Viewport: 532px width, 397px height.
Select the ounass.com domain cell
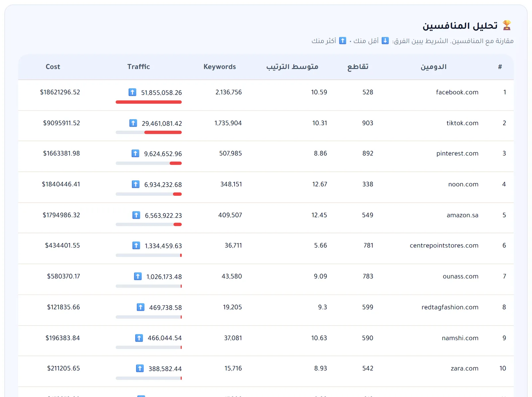(461, 276)
